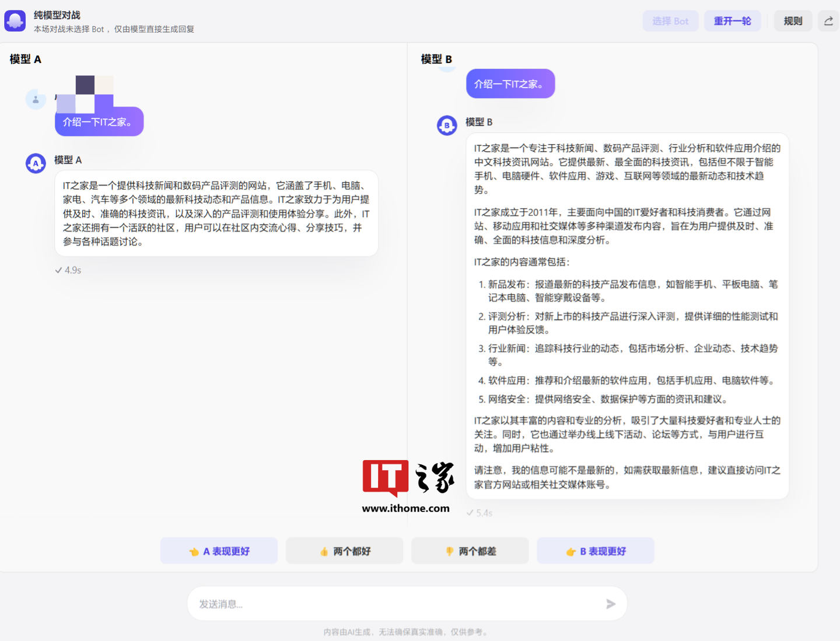Click the 5.4s response time label

[x=480, y=513]
